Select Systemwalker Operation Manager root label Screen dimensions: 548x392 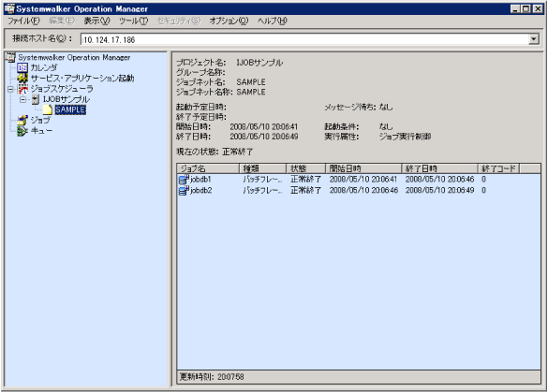tap(74, 57)
